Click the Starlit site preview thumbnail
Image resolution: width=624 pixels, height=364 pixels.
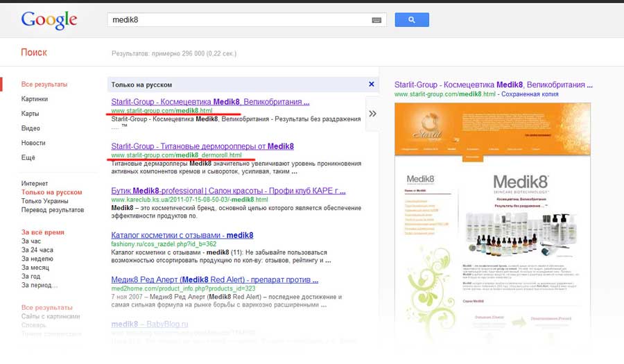[493, 223]
